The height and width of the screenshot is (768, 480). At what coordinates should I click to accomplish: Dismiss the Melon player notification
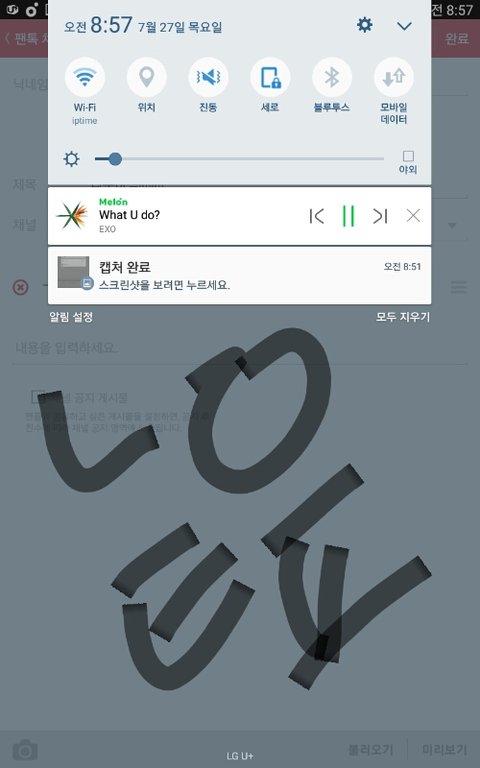point(413,216)
